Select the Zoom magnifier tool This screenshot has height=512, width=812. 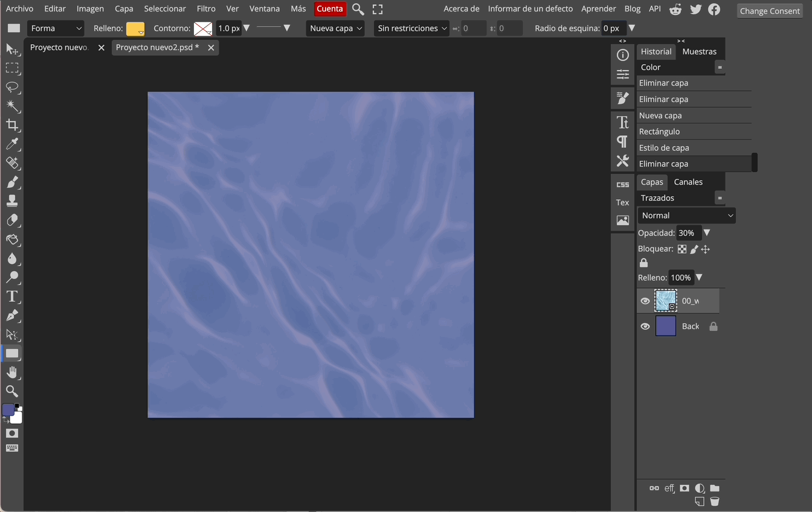pyautogui.click(x=12, y=391)
